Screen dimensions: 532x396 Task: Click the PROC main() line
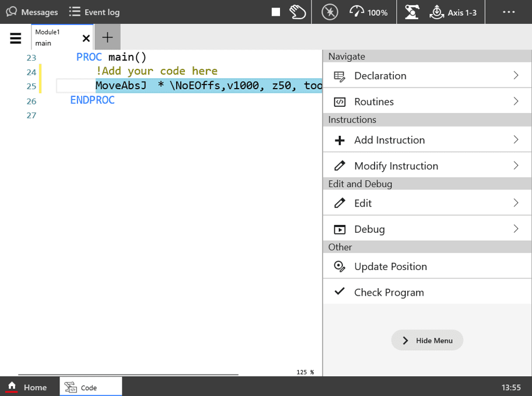tap(111, 57)
